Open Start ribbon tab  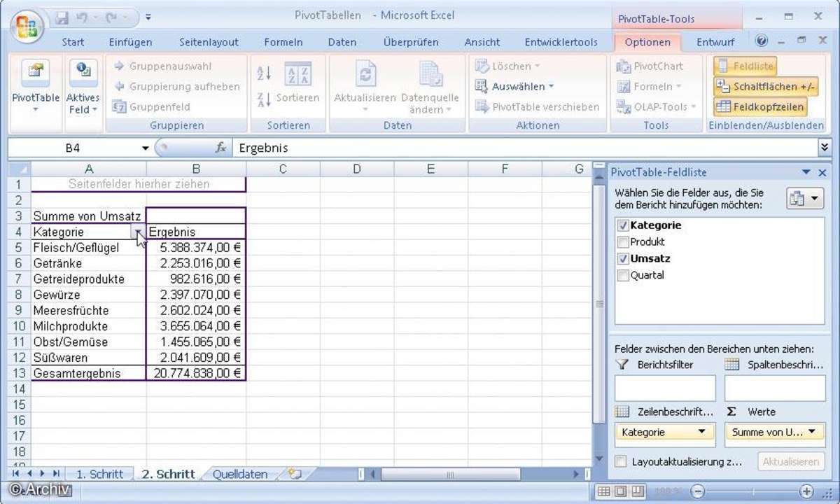pyautogui.click(x=73, y=42)
